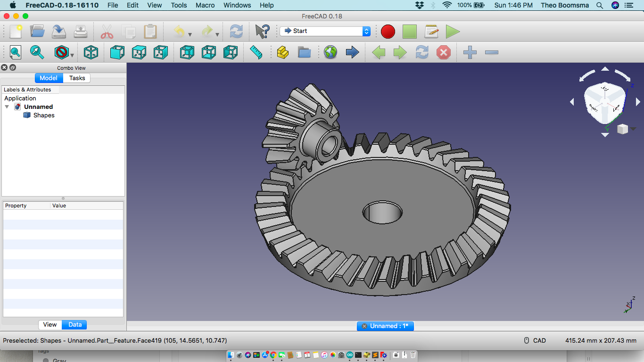
Task: Select the Fit All zoom tool
Action: click(x=15, y=52)
